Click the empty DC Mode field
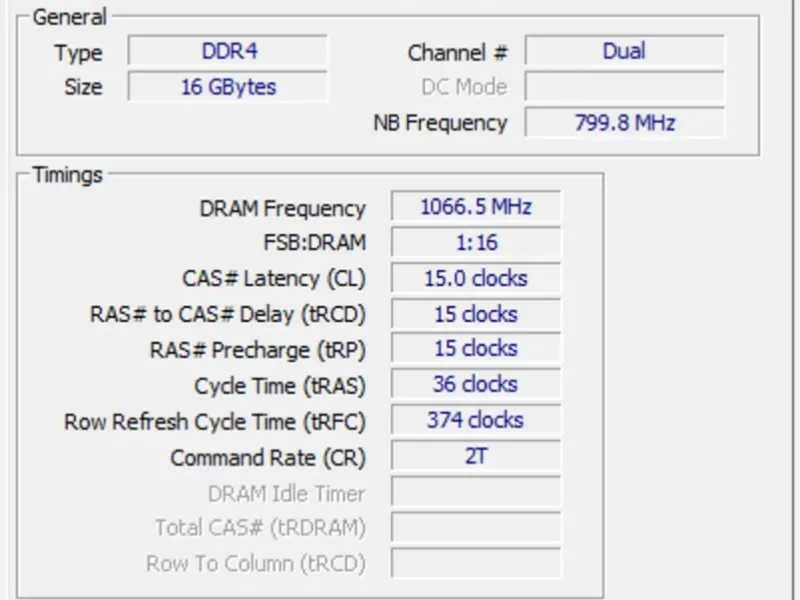 [624, 87]
